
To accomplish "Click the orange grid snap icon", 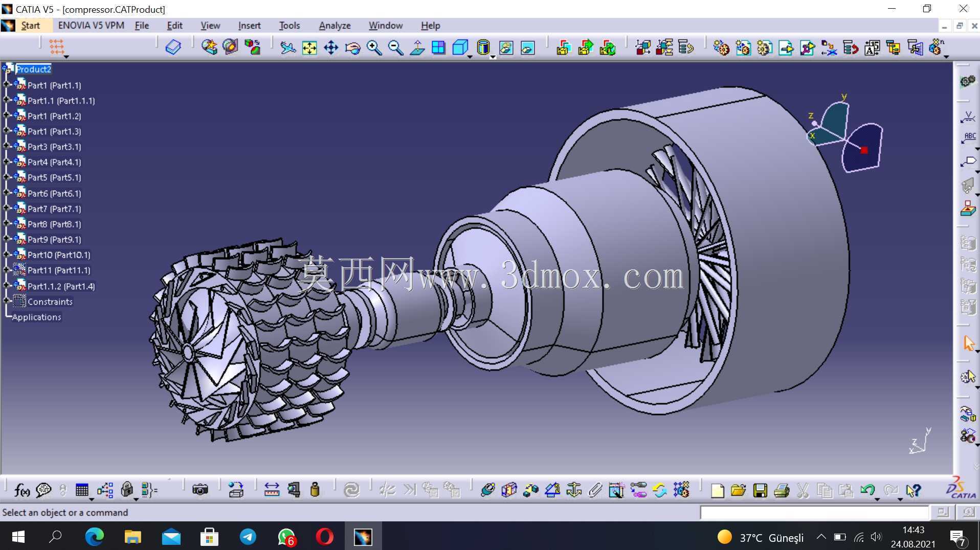I will pyautogui.click(x=56, y=47).
